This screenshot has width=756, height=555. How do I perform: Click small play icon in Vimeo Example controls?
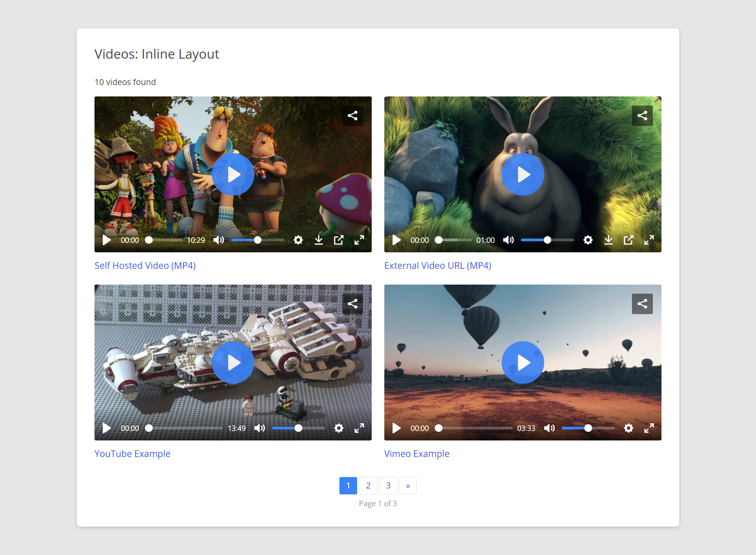click(397, 428)
